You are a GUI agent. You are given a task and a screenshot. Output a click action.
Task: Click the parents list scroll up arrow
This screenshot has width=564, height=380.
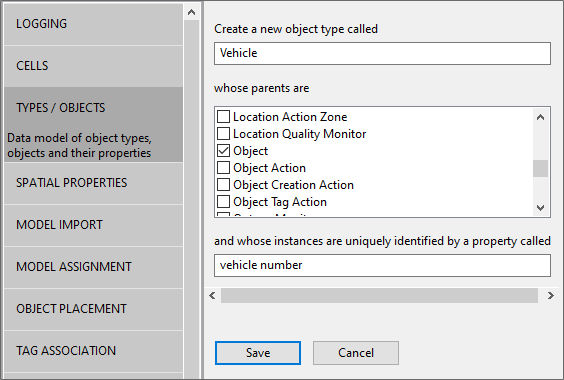coord(540,117)
